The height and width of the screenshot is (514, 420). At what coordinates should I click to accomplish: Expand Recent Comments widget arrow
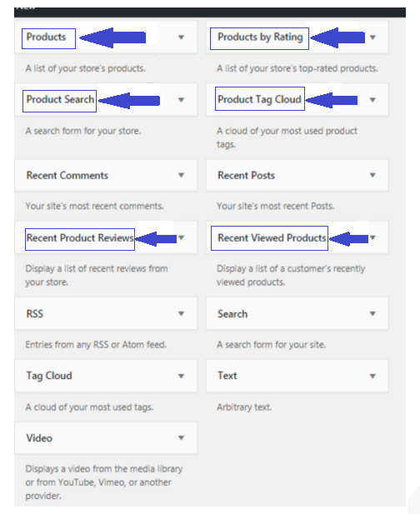pyautogui.click(x=181, y=175)
